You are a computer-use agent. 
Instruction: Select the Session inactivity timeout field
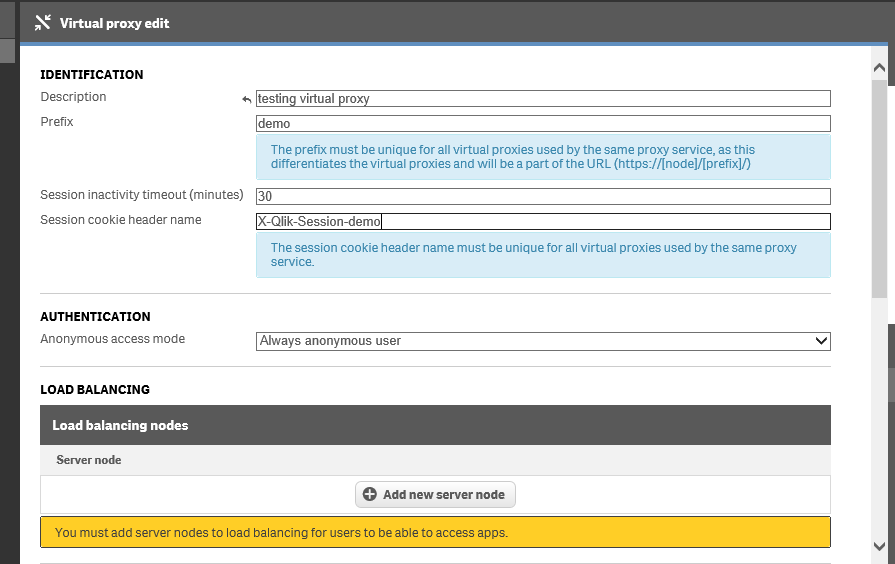[543, 197]
